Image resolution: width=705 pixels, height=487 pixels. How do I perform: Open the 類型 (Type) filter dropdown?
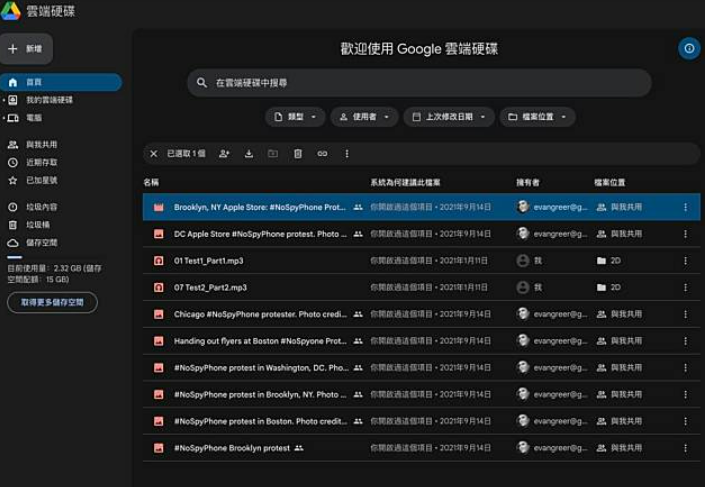pyautogui.click(x=295, y=117)
